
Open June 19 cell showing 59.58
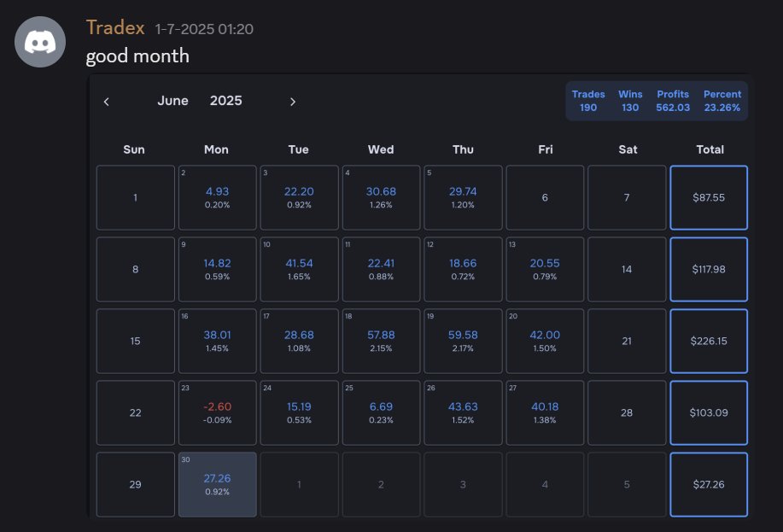tap(463, 342)
